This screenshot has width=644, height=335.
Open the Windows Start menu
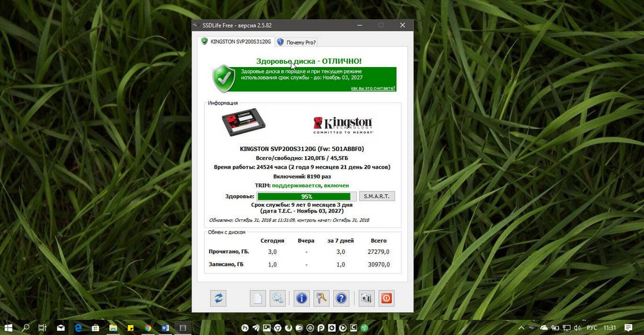point(9,327)
